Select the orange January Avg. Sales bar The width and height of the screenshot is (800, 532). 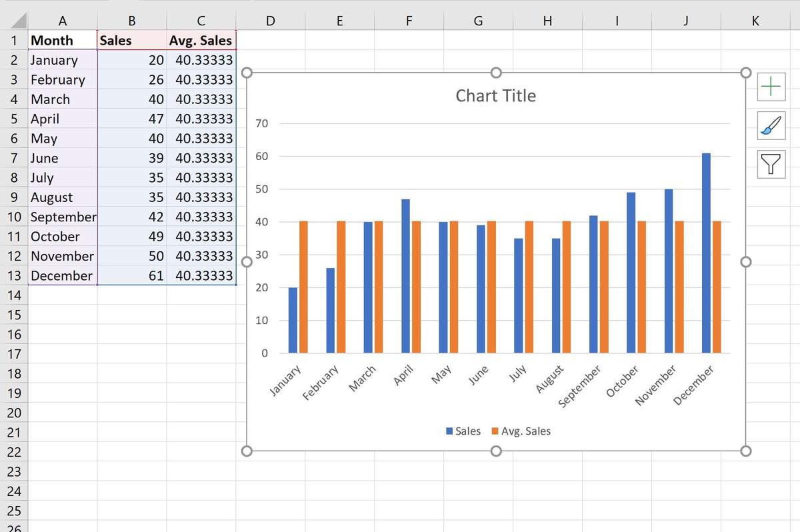tap(303, 287)
